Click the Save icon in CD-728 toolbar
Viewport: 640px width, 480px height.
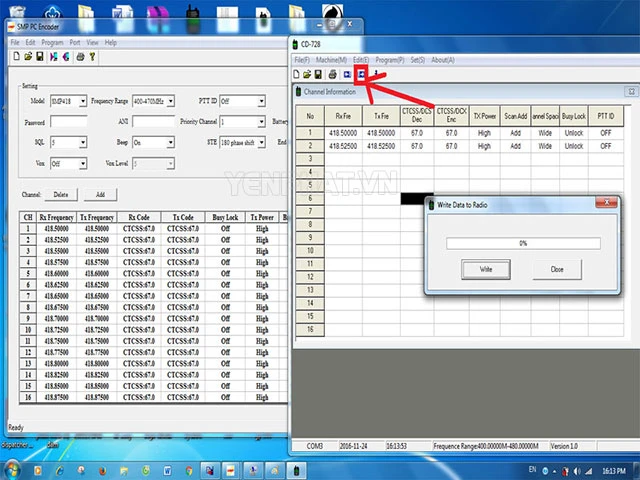[x=318, y=74]
